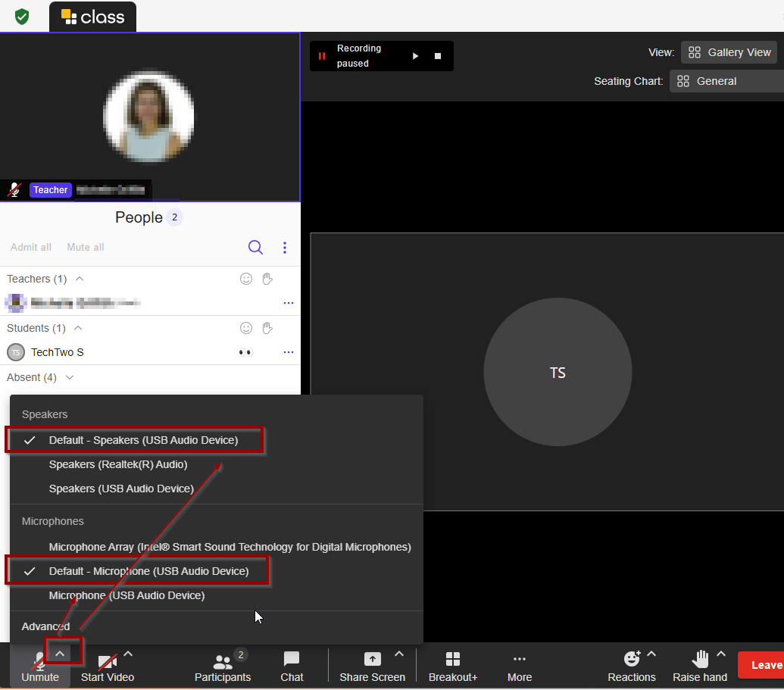The width and height of the screenshot is (784, 690).
Task: Open the Gallery View dropdown
Action: click(x=729, y=52)
